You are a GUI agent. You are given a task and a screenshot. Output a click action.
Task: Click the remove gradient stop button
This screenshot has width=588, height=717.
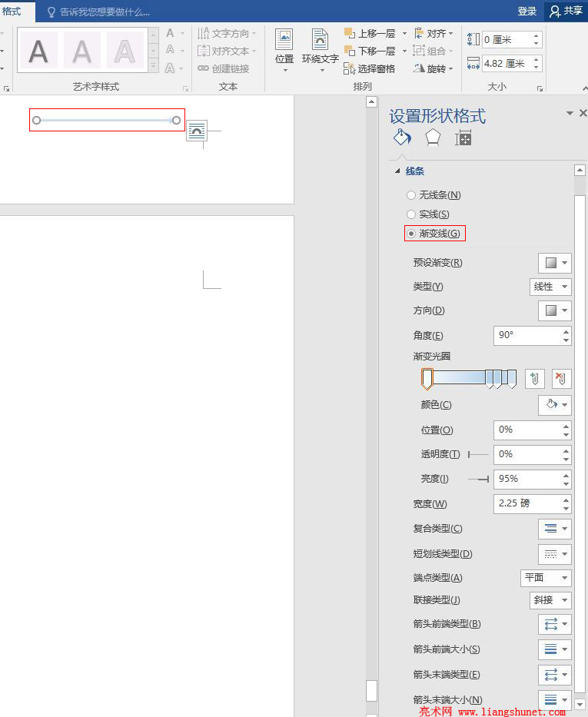pos(561,379)
